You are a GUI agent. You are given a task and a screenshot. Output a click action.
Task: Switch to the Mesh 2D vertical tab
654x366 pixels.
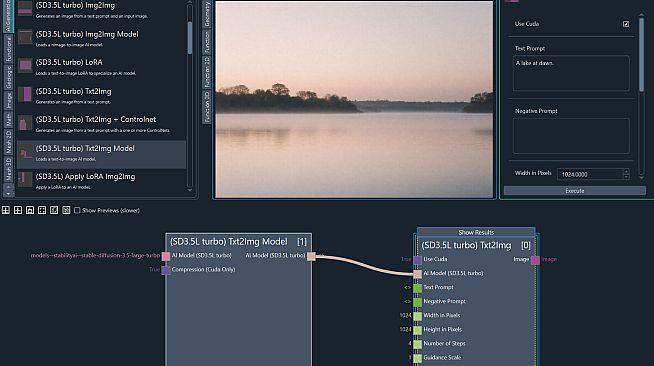8,142
